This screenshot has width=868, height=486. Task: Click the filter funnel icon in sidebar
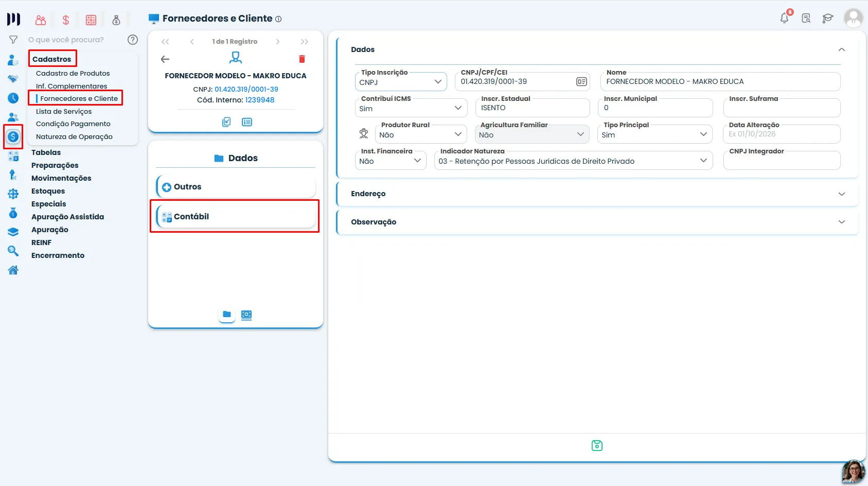point(13,40)
